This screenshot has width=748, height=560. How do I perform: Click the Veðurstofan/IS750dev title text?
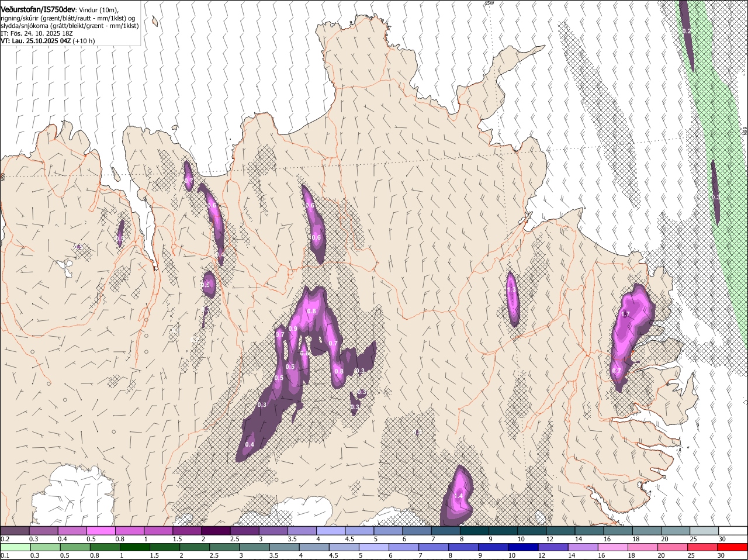(38, 10)
